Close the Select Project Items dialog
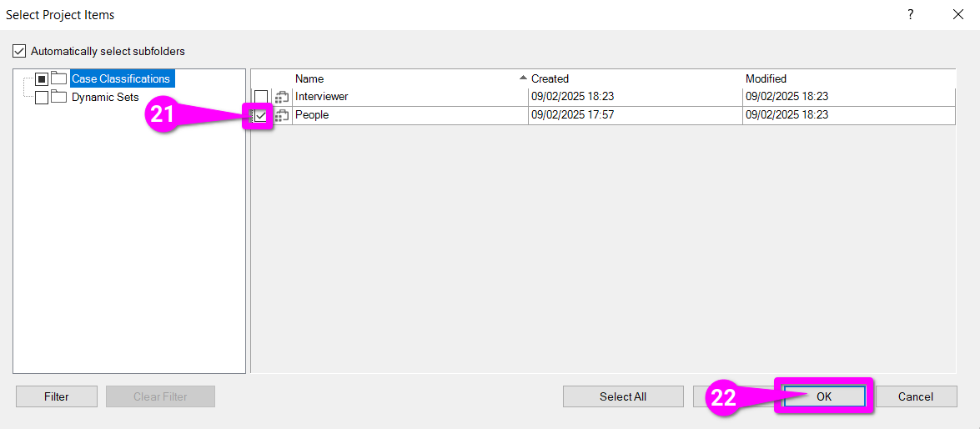The height and width of the screenshot is (429, 980). [957, 14]
